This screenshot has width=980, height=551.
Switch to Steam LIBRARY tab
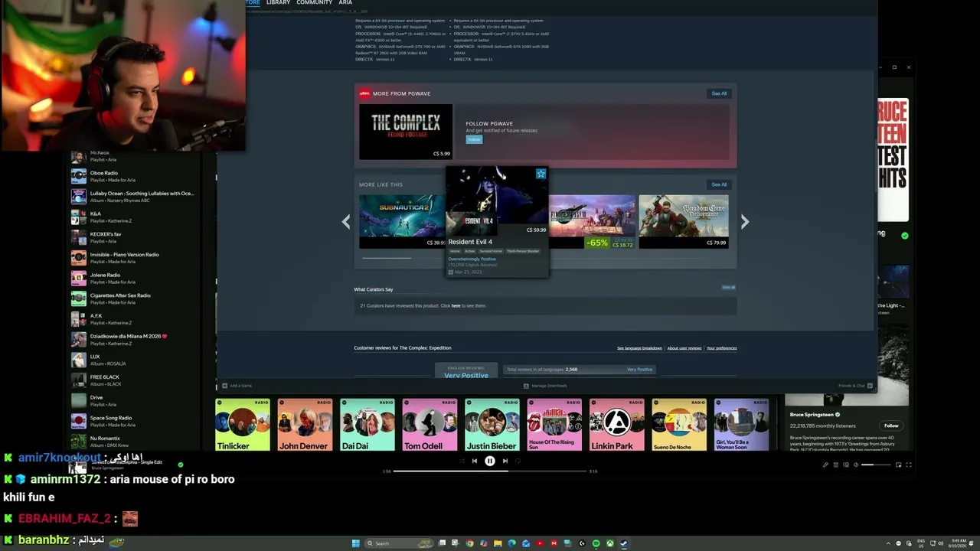click(x=278, y=3)
